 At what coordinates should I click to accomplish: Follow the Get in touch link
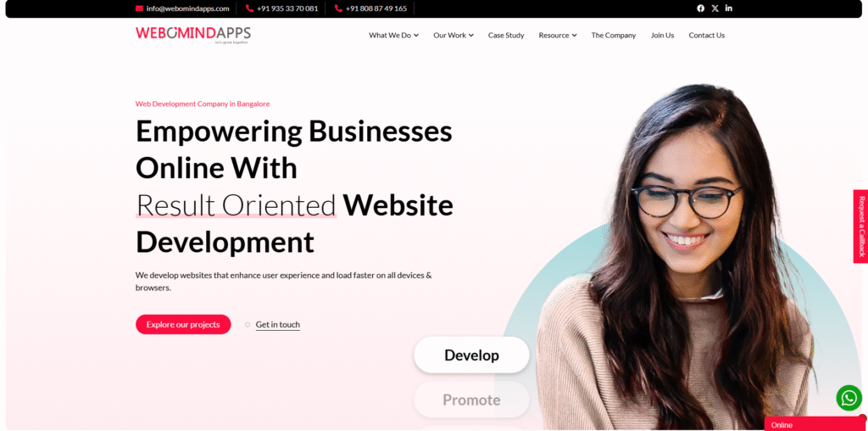[x=277, y=325]
